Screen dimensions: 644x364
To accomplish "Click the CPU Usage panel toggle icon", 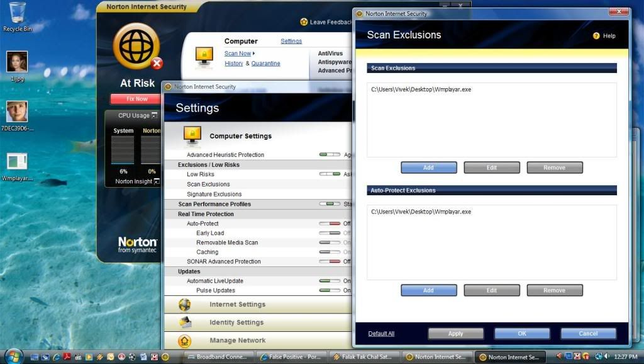I will point(155,116).
